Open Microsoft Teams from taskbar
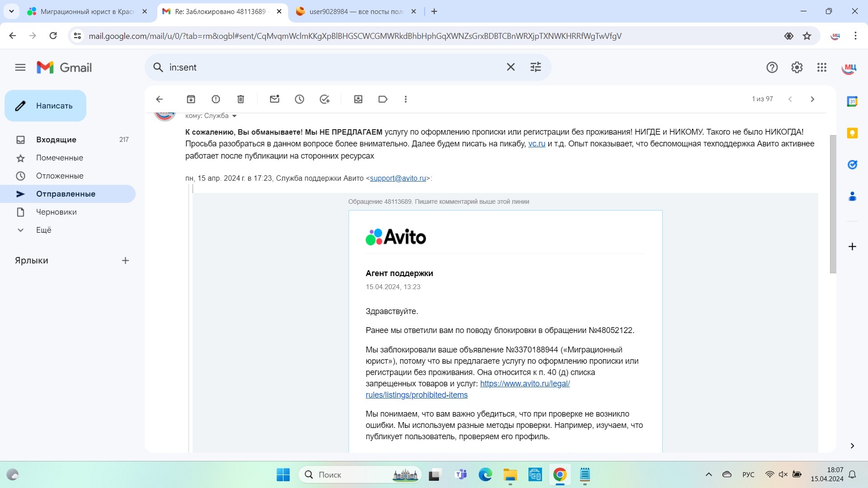This screenshot has height=488, width=868. 461,474
